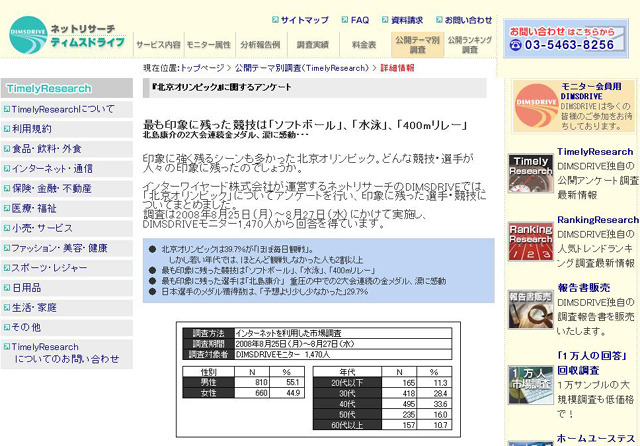
Task: Open 医療・福祉 category
Action: click(x=34, y=209)
